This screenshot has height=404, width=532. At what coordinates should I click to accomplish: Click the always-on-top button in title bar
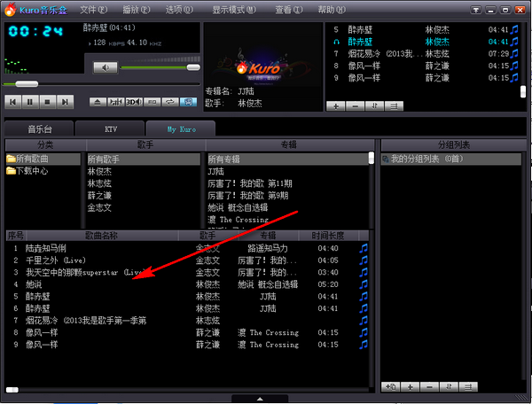click(x=476, y=10)
